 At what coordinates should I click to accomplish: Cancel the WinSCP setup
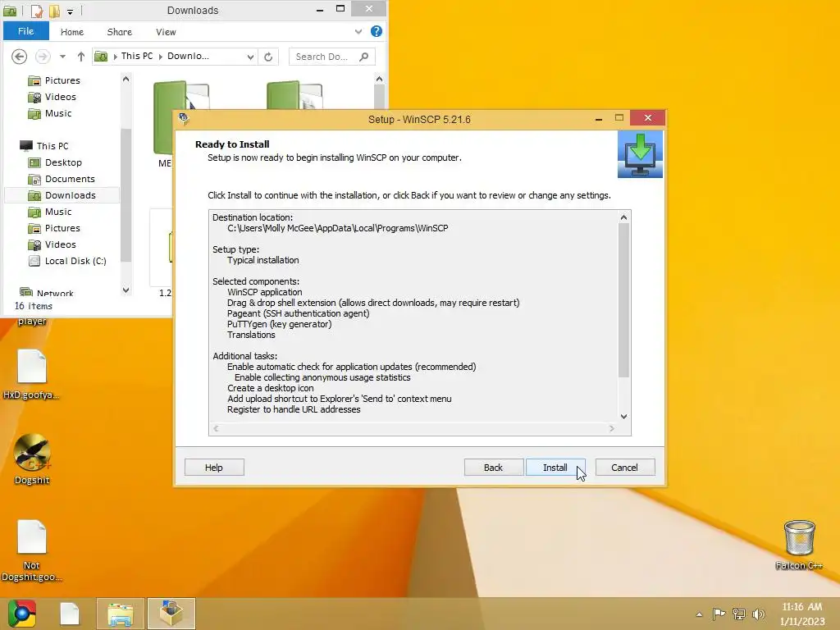coord(624,467)
